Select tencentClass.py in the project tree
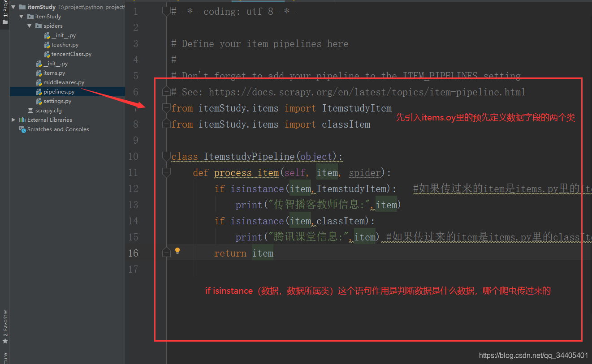Screen dimensions: 592x364 pos(71,54)
